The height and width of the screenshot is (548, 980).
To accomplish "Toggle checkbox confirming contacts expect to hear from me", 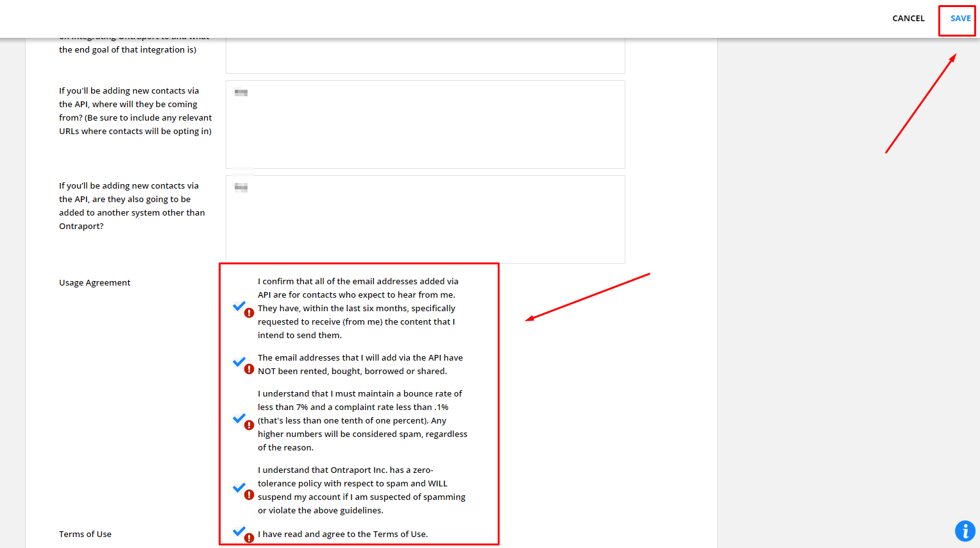I will pos(239,306).
